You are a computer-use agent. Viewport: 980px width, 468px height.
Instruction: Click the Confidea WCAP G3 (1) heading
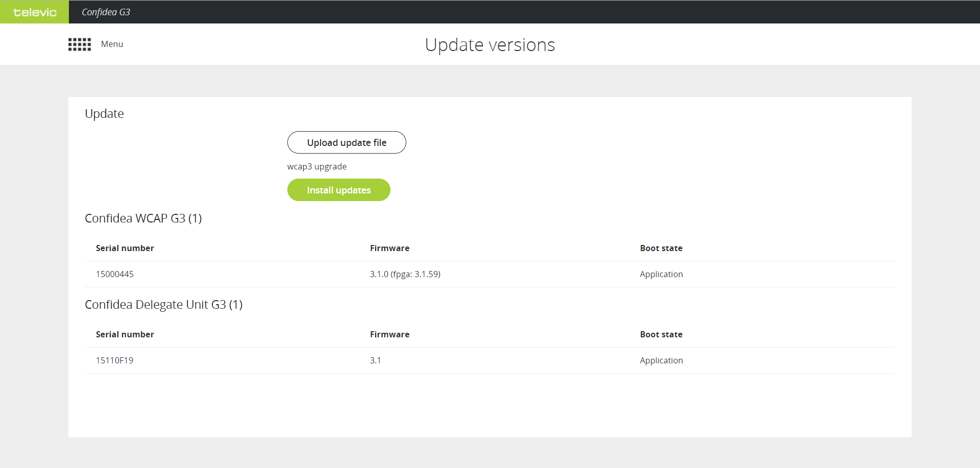143,218
